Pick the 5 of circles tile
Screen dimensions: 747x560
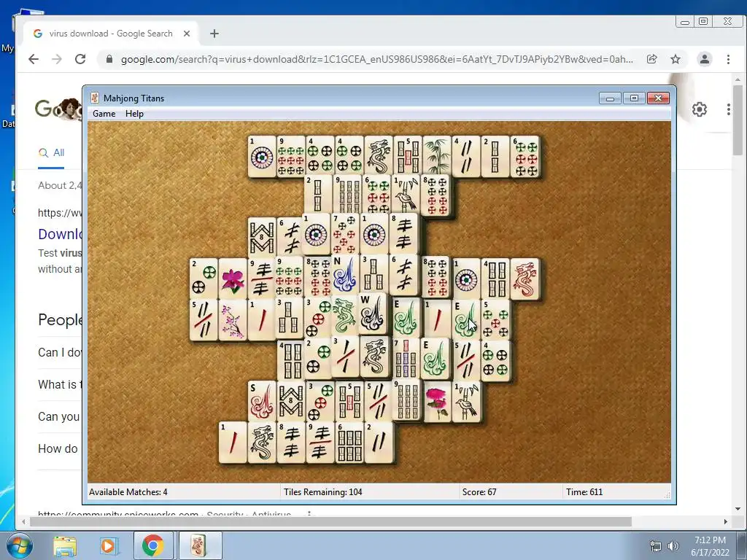point(495,319)
